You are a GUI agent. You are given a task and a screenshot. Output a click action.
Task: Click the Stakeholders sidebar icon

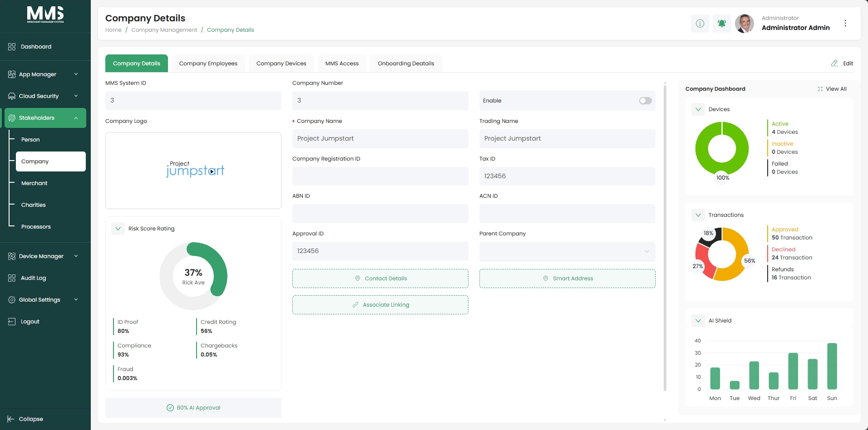click(x=12, y=118)
